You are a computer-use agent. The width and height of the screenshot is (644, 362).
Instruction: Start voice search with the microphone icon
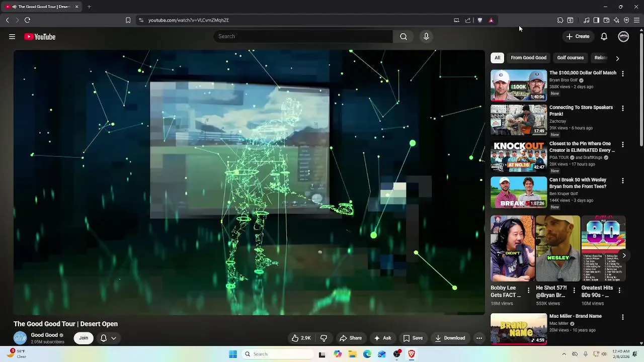pyautogui.click(x=426, y=36)
